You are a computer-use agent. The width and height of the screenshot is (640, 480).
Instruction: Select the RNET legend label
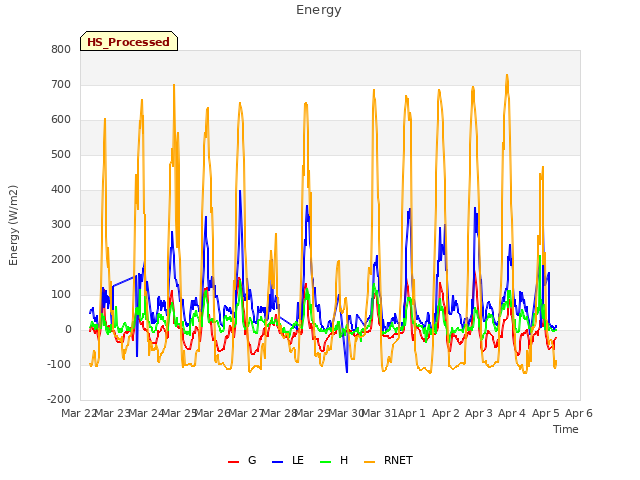tap(398, 460)
